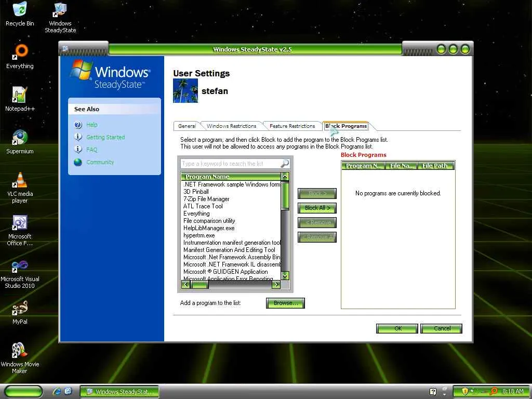532x399 pixels.
Task: Click the security shield tray icon
Action: pyautogui.click(x=465, y=391)
